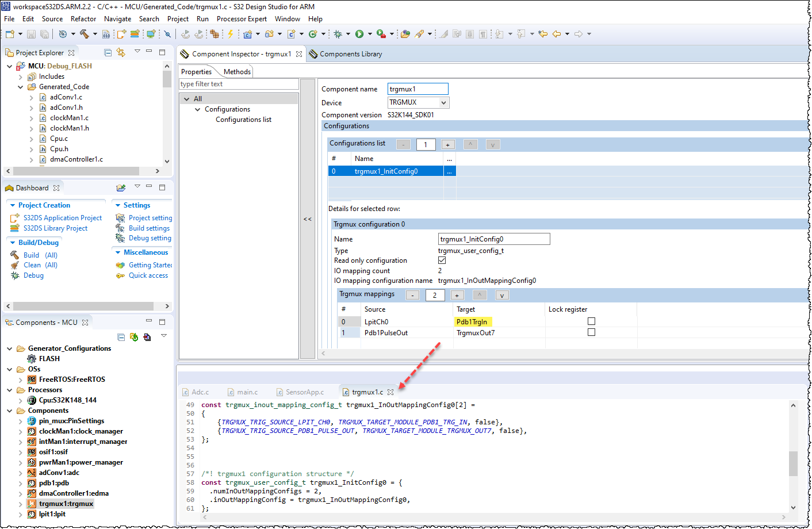Click the Save toolbar icon
This screenshot has width=812, height=529.
click(32, 34)
